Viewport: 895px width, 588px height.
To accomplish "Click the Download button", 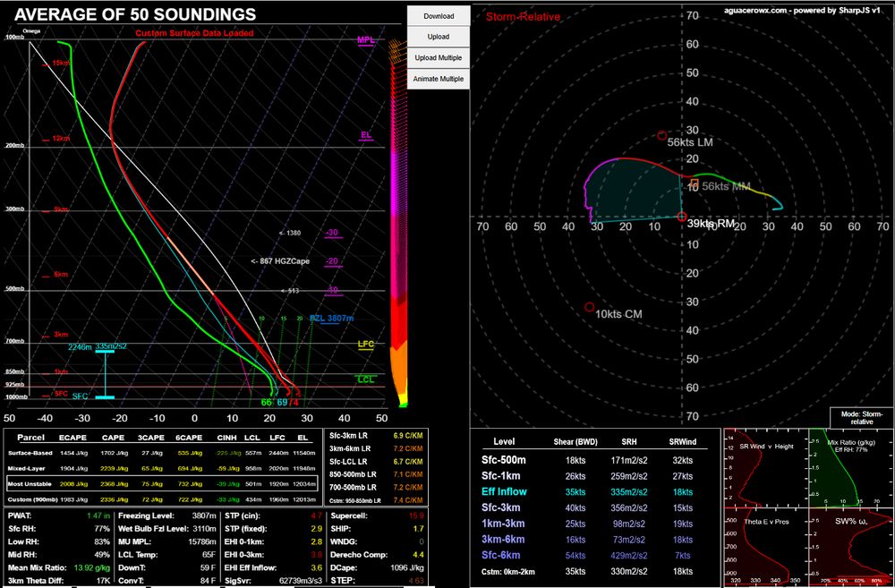I will coord(439,16).
